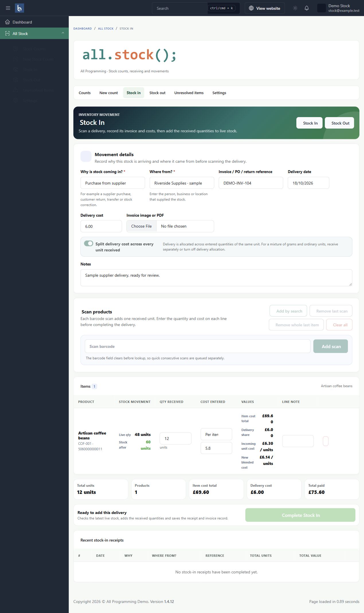This screenshot has height=613, width=364.
Task: Open the Settings tab
Action: pyautogui.click(x=219, y=93)
